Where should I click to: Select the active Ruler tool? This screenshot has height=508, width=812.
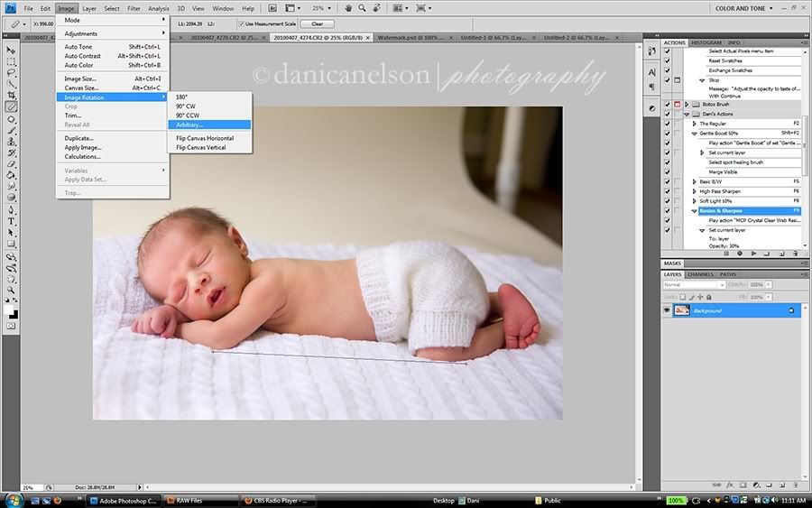click(11, 106)
